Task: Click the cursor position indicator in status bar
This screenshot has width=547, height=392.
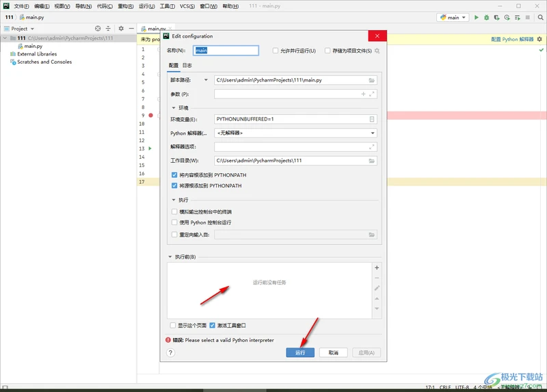Action: (430, 387)
